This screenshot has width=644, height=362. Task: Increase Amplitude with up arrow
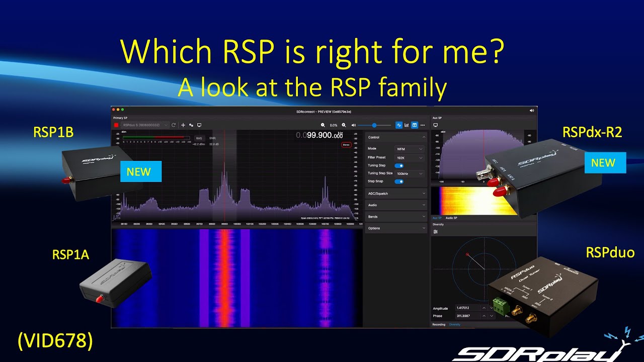pos(484,308)
